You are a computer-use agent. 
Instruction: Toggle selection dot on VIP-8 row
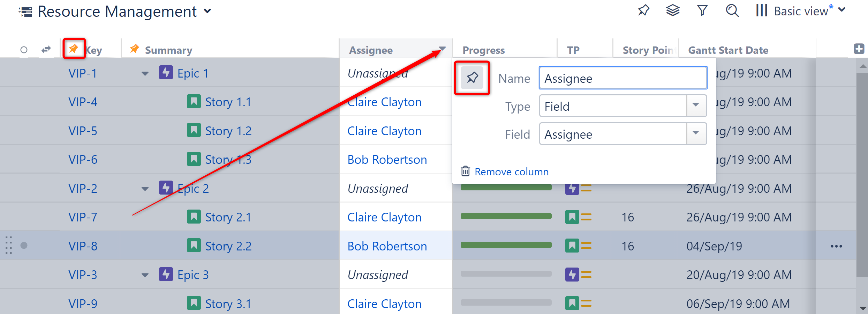[24, 246]
